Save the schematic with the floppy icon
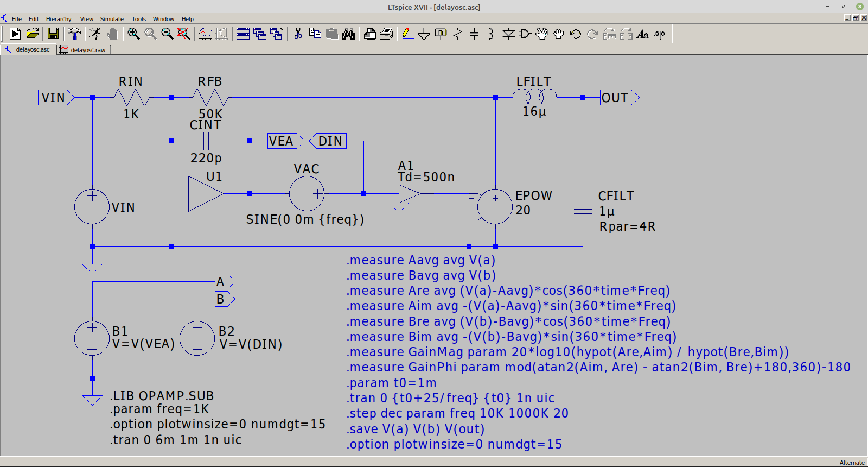The image size is (868, 467). coord(53,34)
